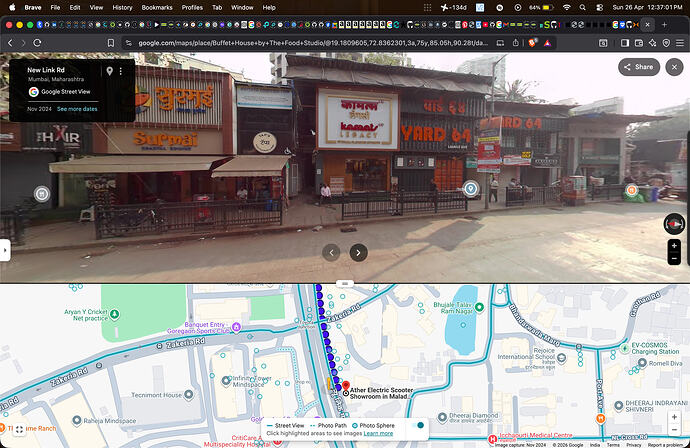
Task: Zoom in Street View with plus
Action: coord(674,246)
